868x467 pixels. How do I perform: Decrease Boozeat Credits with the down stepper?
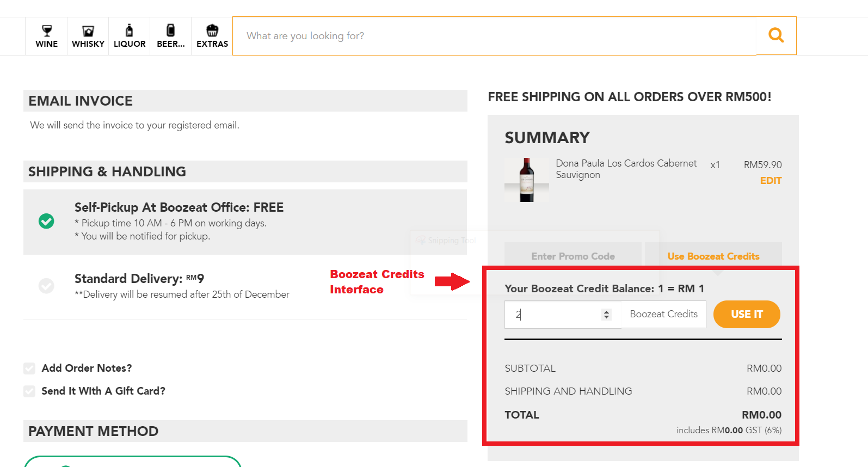606,317
